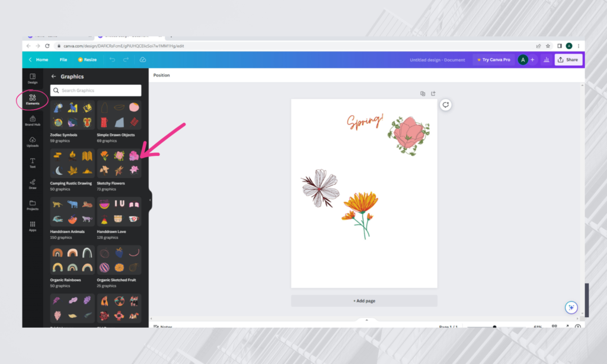Image resolution: width=607 pixels, height=364 pixels.
Task: Click the browser address bar URL
Action: [x=124, y=46]
